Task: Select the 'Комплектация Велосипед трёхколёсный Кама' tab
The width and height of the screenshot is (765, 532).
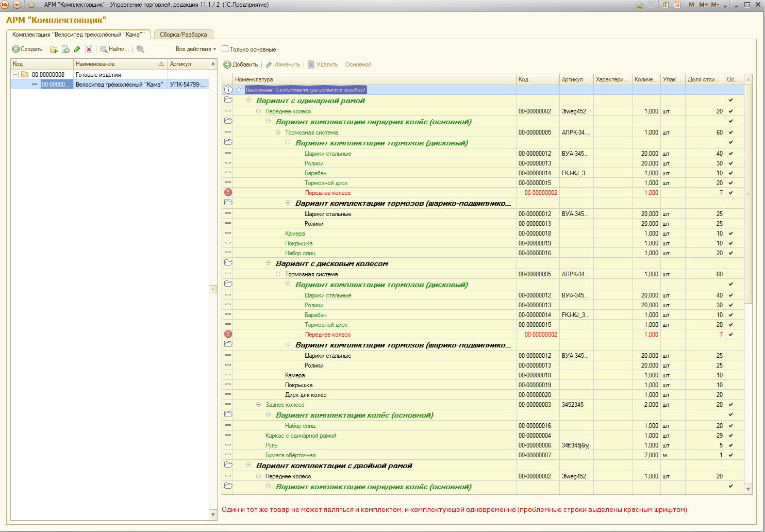Action: click(79, 35)
